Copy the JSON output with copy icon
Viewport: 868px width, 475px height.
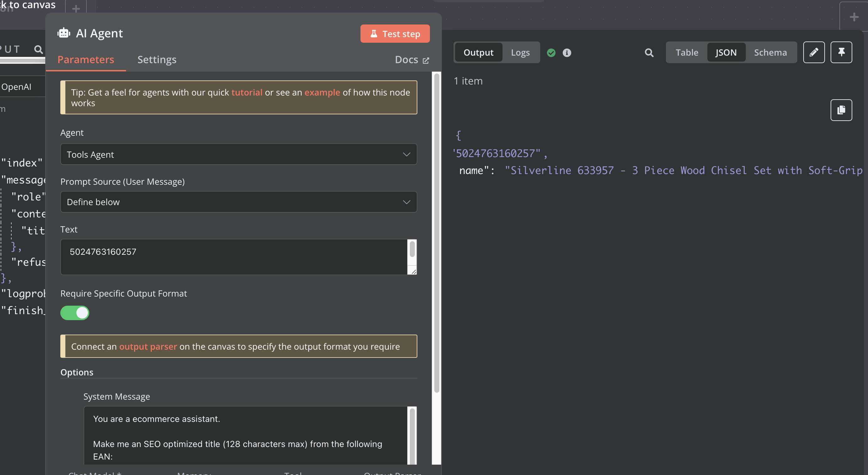(x=841, y=110)
